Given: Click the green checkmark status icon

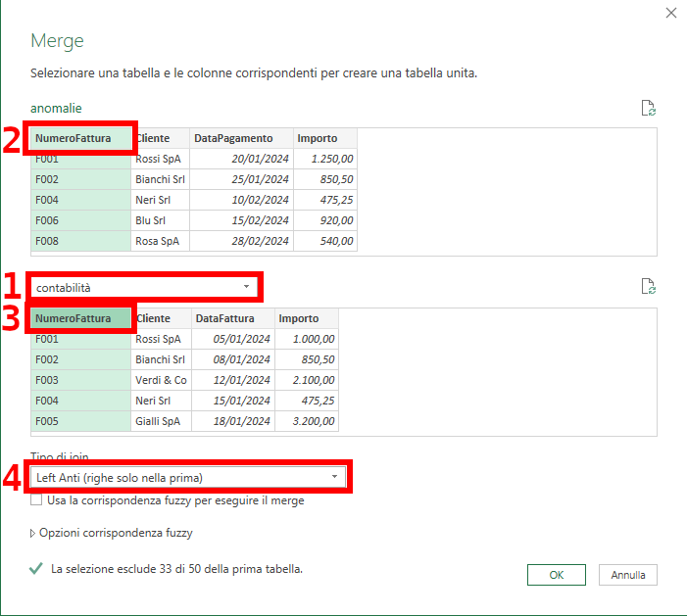Looking at the screenshot, I should click(36, 568).
